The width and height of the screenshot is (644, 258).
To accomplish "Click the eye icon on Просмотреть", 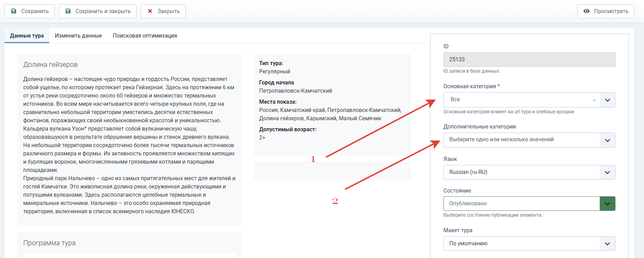I will (x=587, y=11).
